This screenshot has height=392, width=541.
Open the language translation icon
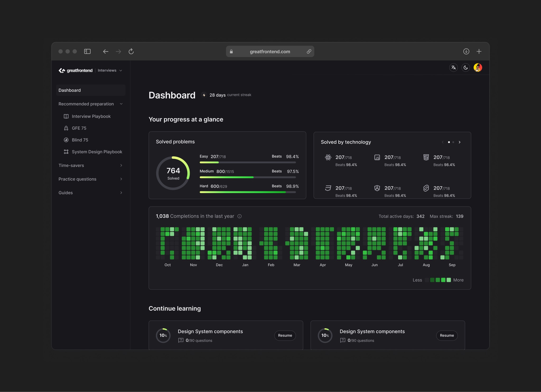[454, 68]
